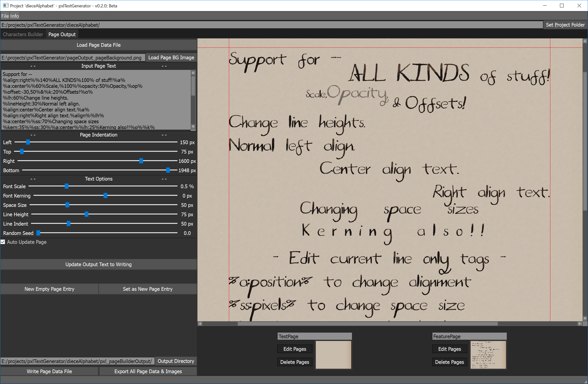Image resolution: width=588 pixels, height=384 pixels.
Task: Toggle the Auto Update Page checkbox
Action: point(3,242)
